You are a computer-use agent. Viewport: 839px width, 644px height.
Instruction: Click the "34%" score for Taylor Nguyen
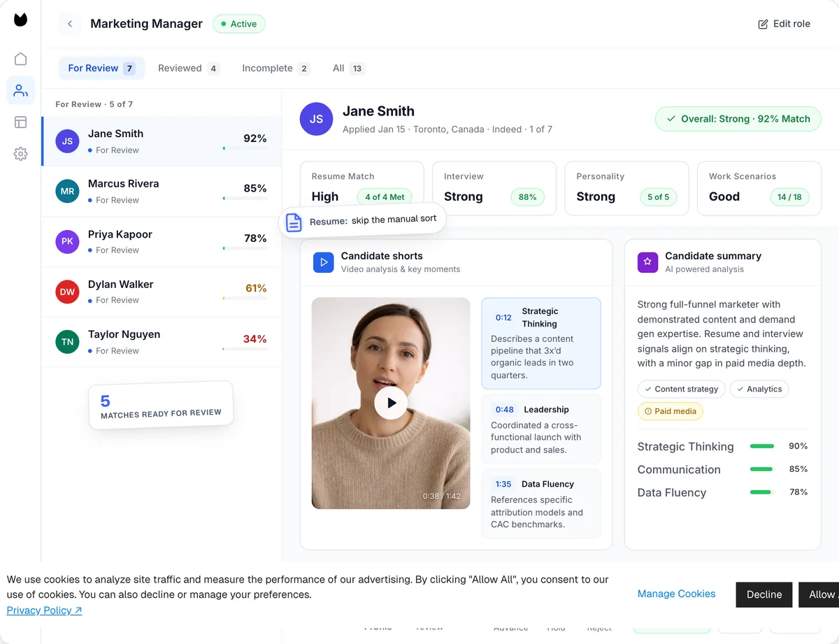pos(254,339)
